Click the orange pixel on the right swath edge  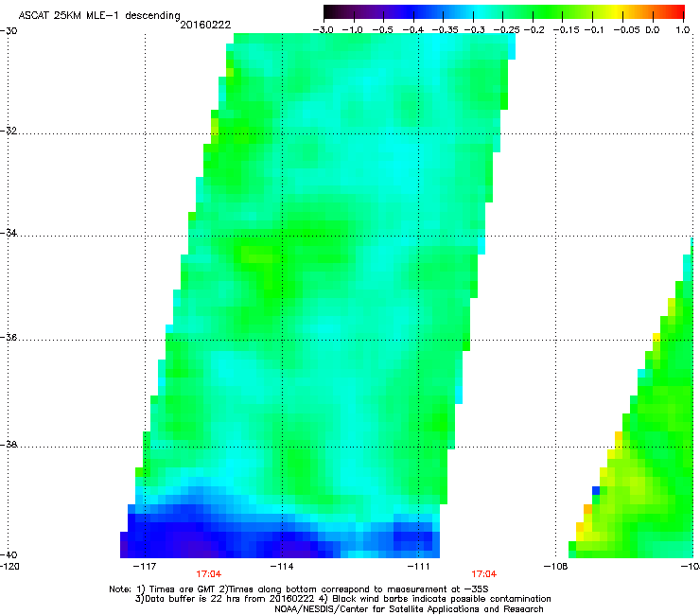587,509
